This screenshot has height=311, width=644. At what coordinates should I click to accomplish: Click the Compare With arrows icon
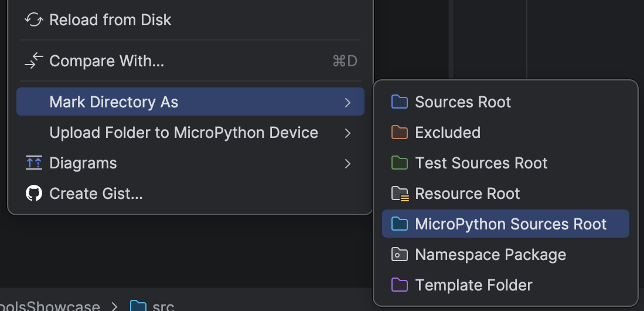click(x=33, y=61)
